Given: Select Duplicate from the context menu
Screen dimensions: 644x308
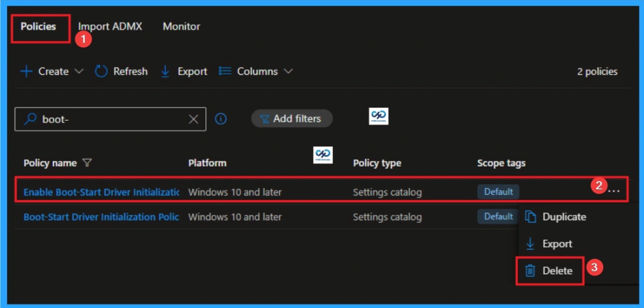Looking at the screenshot, I should pos(564,217).
